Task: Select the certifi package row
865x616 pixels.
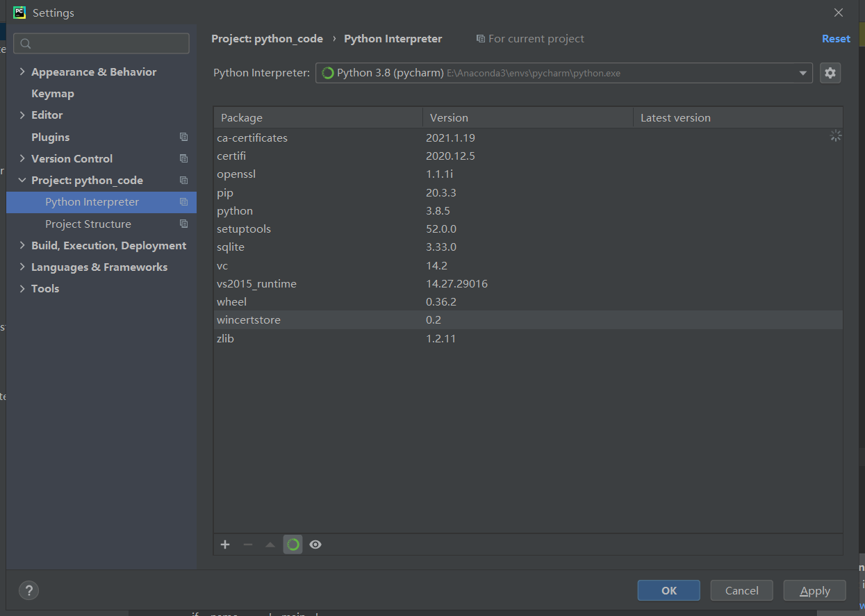Action: (x=528, y=156)
